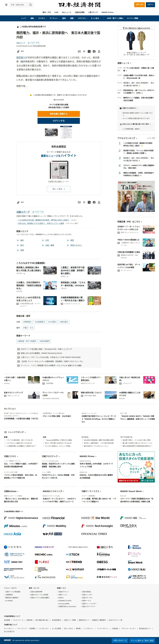Expand the 国際 navigation dropdown
Viewport: 159px width, 644px height.
click(x=73, y=18)
